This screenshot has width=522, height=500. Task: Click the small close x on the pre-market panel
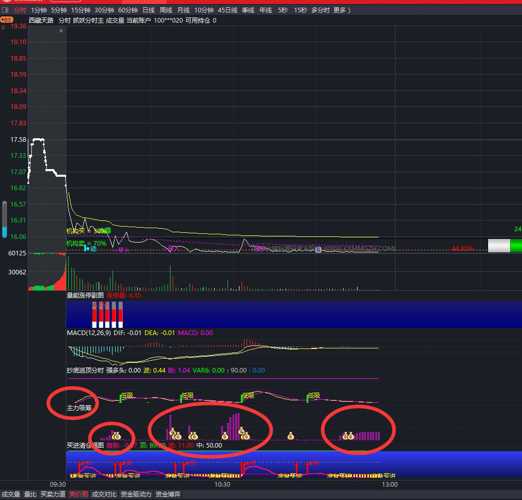[x=61, y=31]
